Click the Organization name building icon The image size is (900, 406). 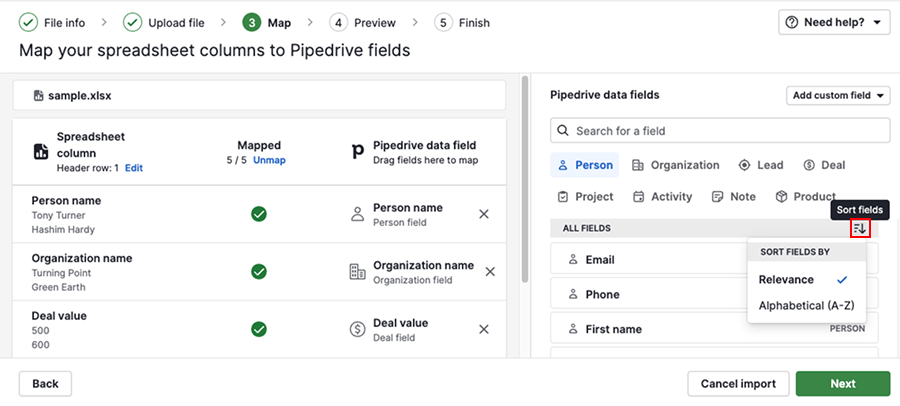coord(357,272)
